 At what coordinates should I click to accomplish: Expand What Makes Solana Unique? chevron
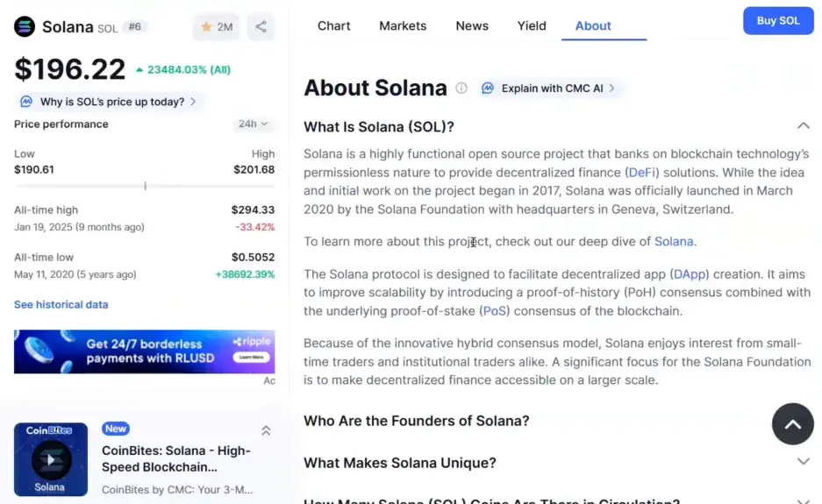coord(803,462)
